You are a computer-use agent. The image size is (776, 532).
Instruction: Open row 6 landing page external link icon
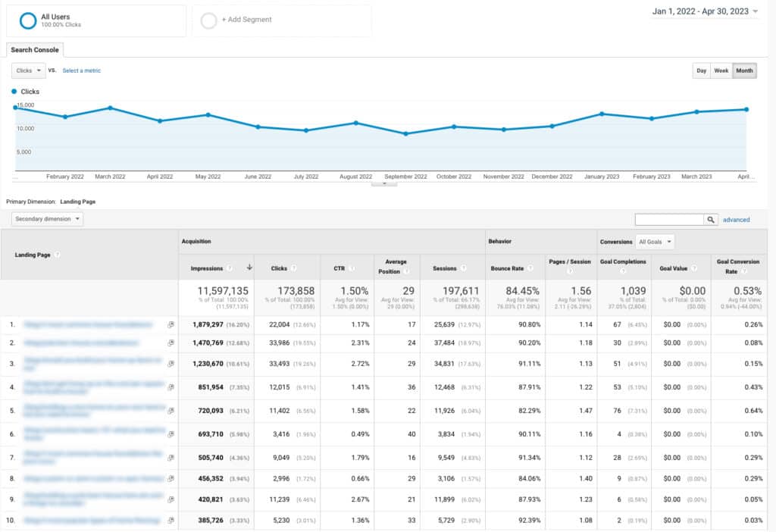tap(171, 434)
